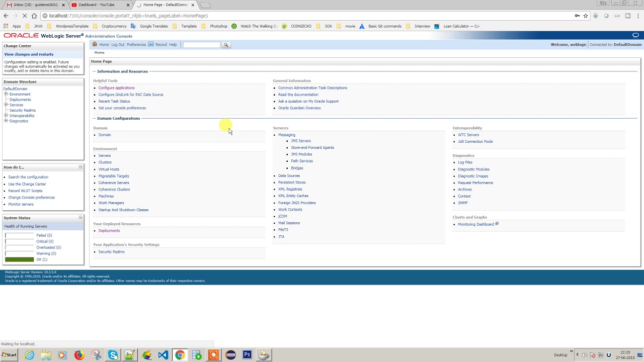Open the Data Sources link
644x362 pixels.
(289, 176)
